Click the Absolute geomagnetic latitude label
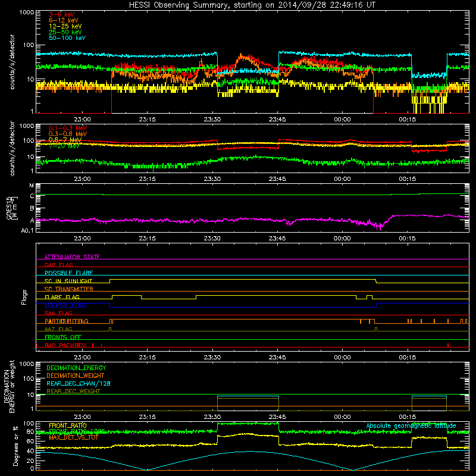Viewport: 476px width, 476px height. [x=411, y=425]
